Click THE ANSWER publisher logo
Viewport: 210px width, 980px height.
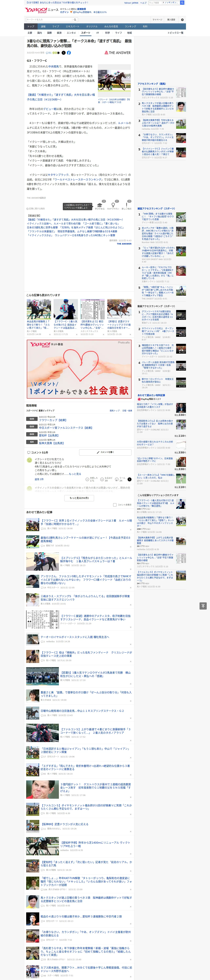pyautogui.click(x=117, y=53)
